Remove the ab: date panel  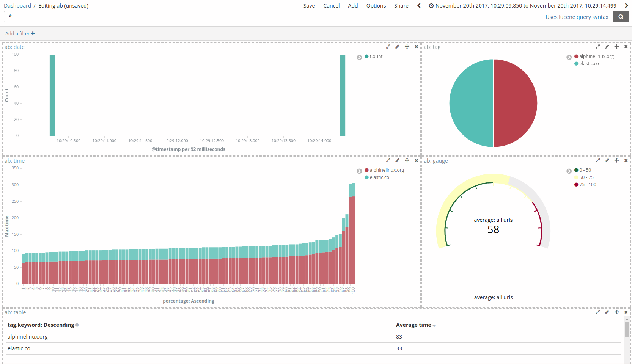(416, 47)
